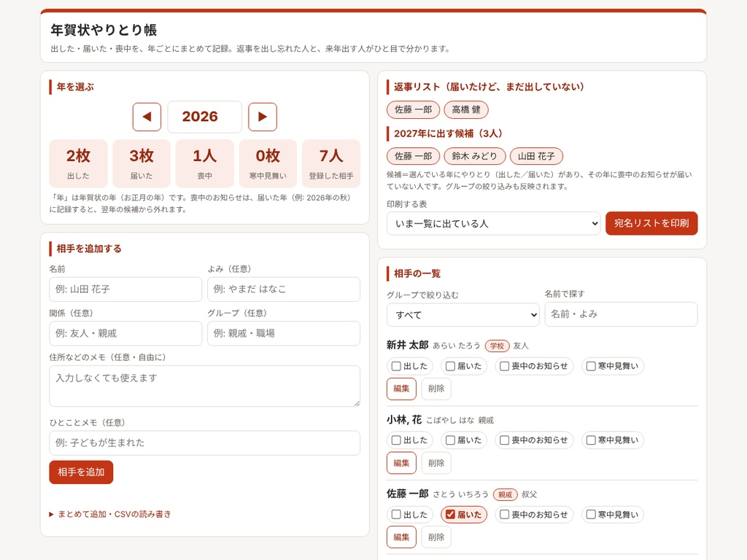The image size is (747, 560).
Task: Select the 高橋 健 chip in 返事リスト
Action: tap(466, 109)
